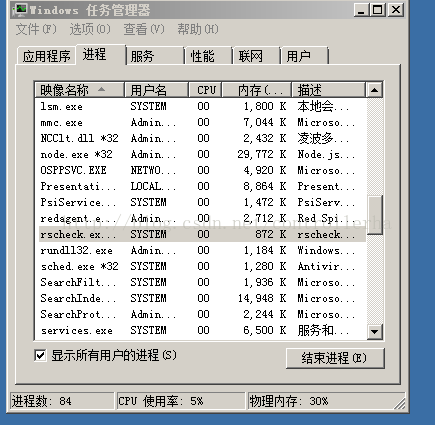Image resolution: width=435 pixels, height=425 pixels.
Task: Click the scrollbar down arrow
Action: pyautogui.click(x=374, y=332)
